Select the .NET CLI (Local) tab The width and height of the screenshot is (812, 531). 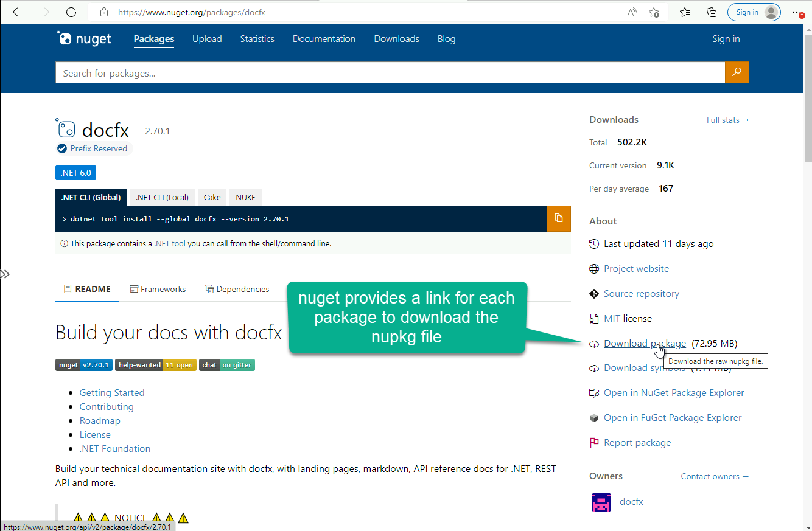[162, 197]
